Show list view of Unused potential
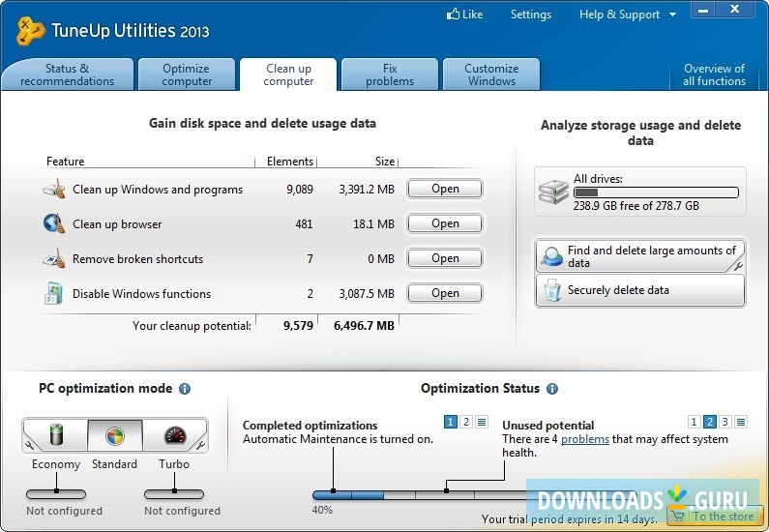769x532 pixels. [741, 422]
